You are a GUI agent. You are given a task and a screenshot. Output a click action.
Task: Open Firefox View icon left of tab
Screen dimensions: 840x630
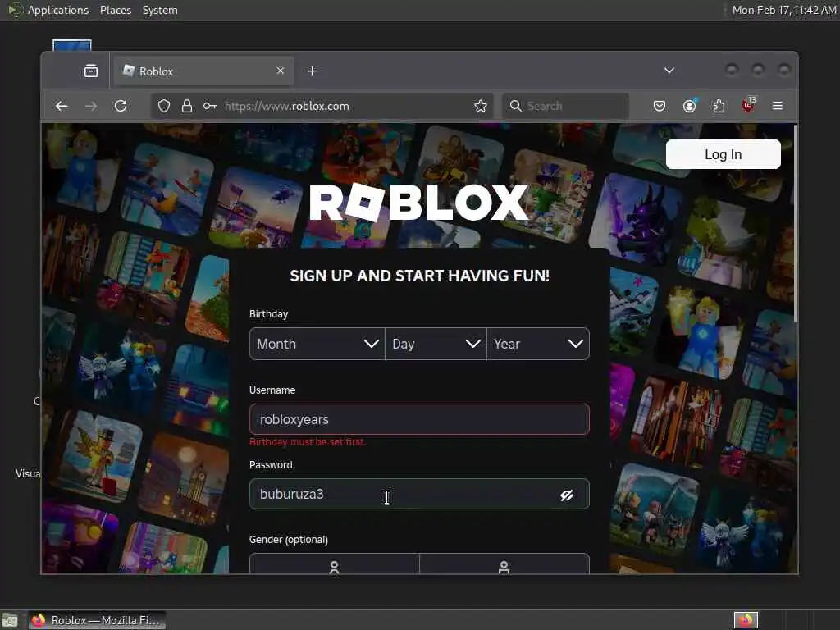(x=91, y=71)
